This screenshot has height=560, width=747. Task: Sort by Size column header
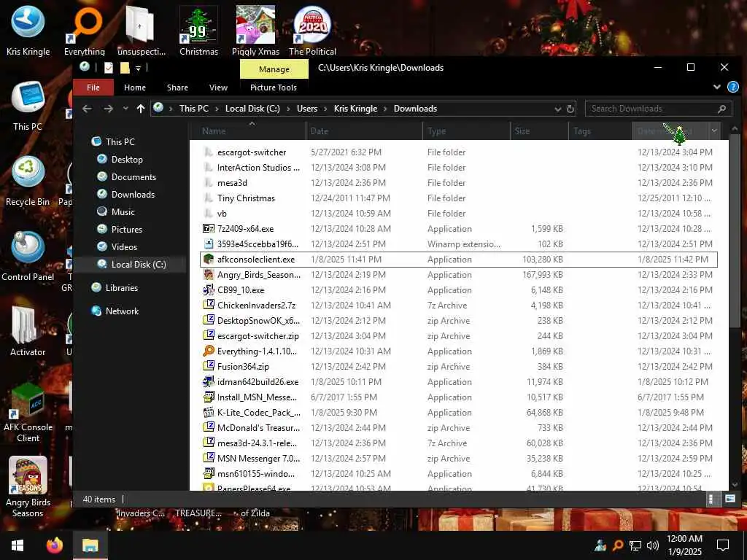tap(539, 131)
